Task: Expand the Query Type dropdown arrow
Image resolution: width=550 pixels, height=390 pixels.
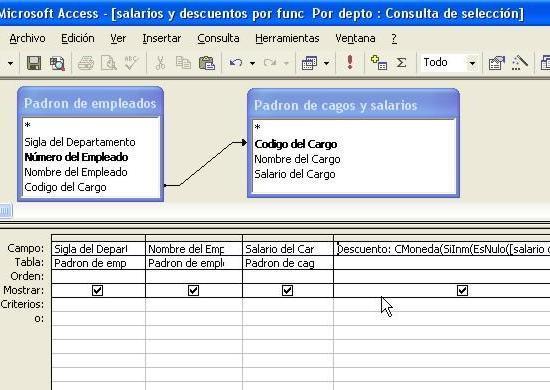Action: 326,63
